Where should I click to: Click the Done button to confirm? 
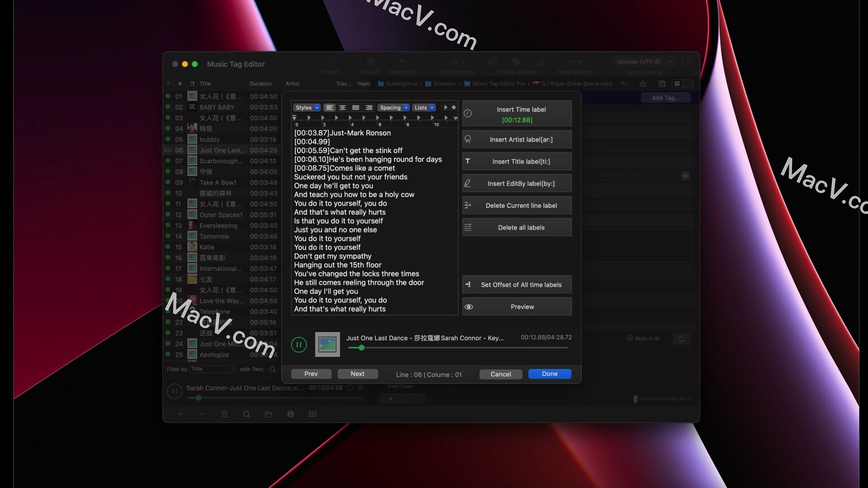549,373
